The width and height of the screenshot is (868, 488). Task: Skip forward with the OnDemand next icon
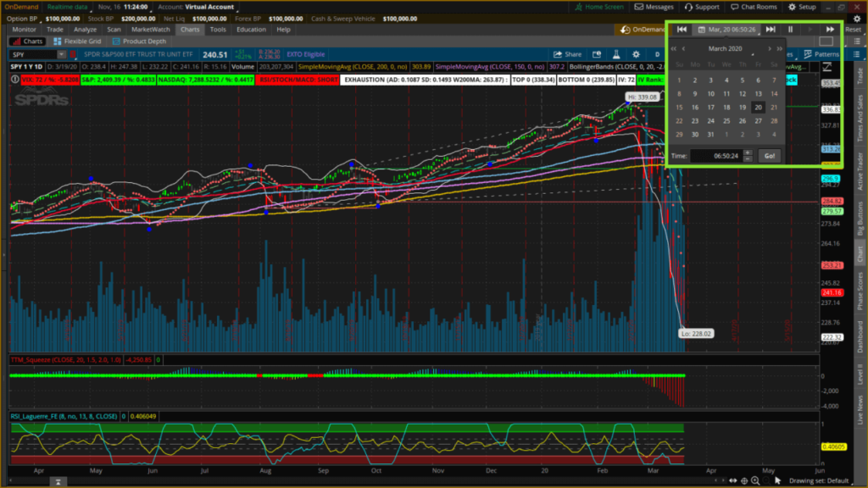pos(770,30)
